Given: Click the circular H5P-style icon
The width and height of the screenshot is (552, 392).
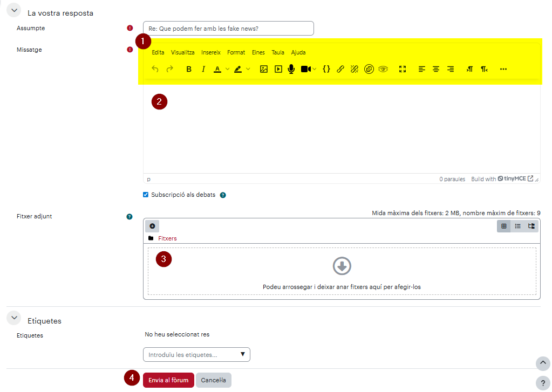Looking at the screenshot, I should click(x=369, y=69).
